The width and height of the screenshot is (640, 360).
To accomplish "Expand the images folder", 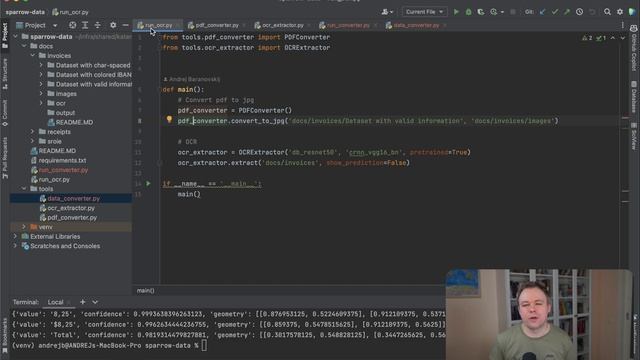I will [x=41, y=93].
